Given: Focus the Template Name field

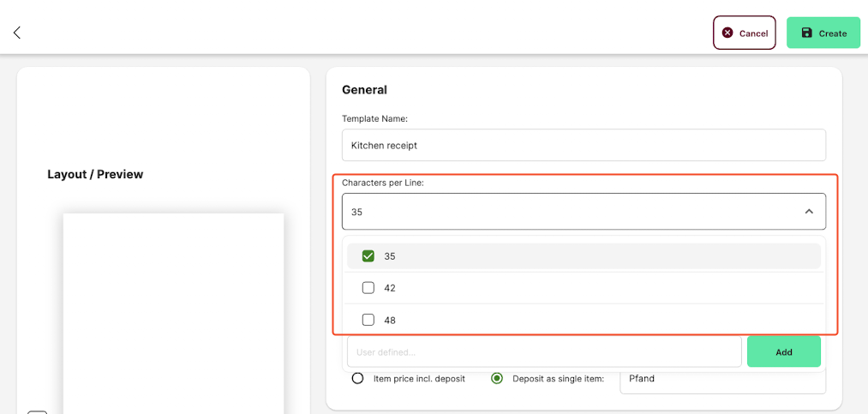Looking at the screenshot, I should coord(584,145).
